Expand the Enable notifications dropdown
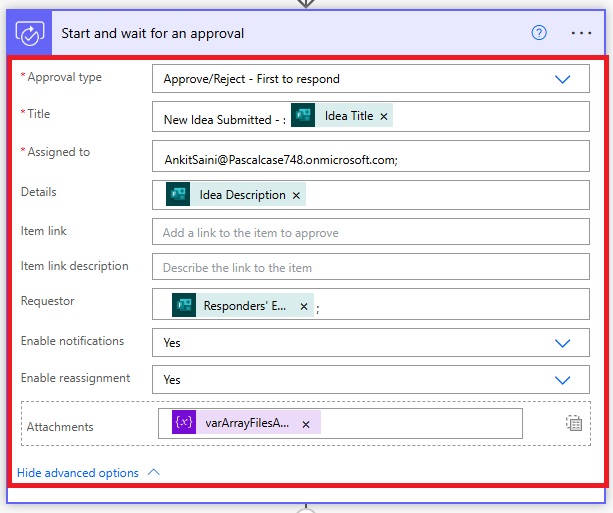613x513 pixels. point(562,342)
